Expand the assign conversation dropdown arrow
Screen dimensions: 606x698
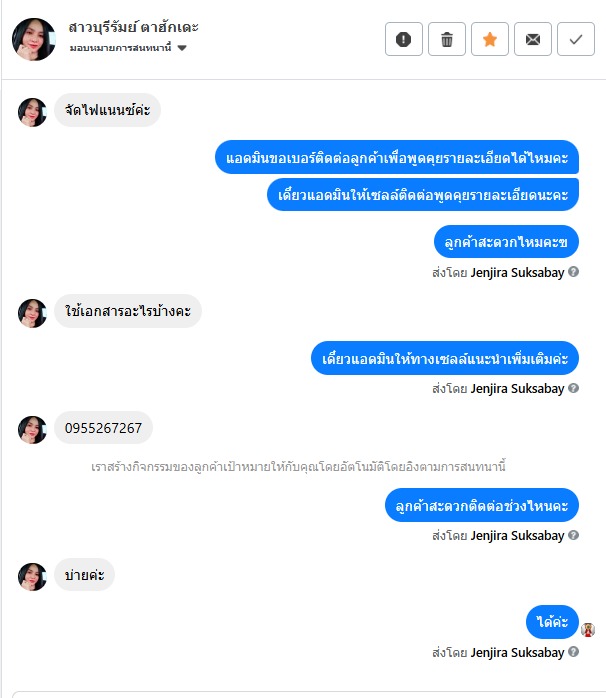[182, 48]
